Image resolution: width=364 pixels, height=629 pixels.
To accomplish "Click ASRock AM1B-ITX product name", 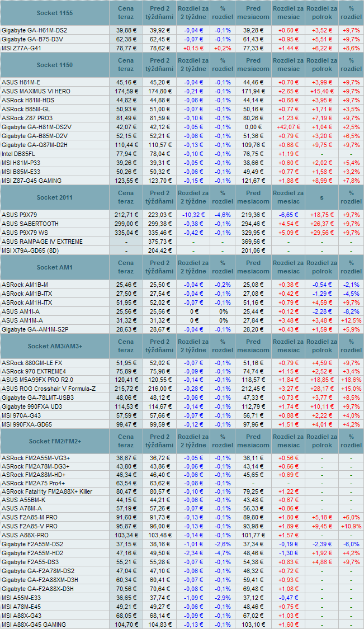I will pyautogui.click(x=27, y=293).
